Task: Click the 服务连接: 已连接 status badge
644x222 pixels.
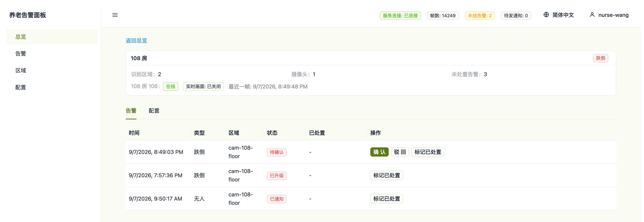Action: (400, 16)
